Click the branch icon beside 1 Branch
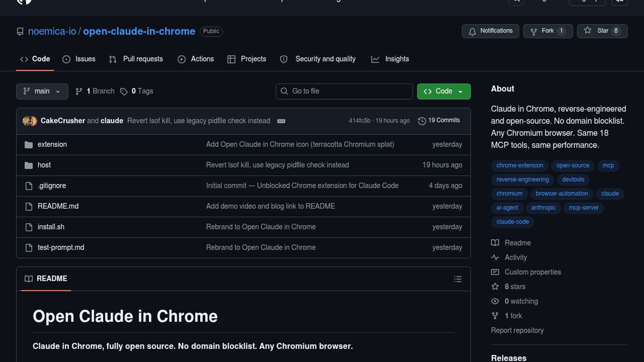Image resolution: width=644 pixels, height=362 pixels. point(79,92)
